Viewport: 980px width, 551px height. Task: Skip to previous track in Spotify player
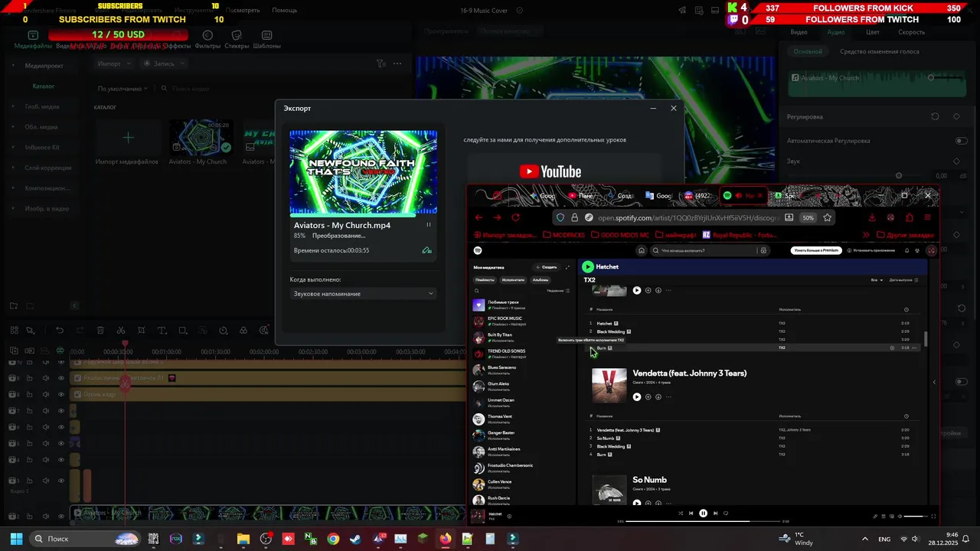coord(691,514)
